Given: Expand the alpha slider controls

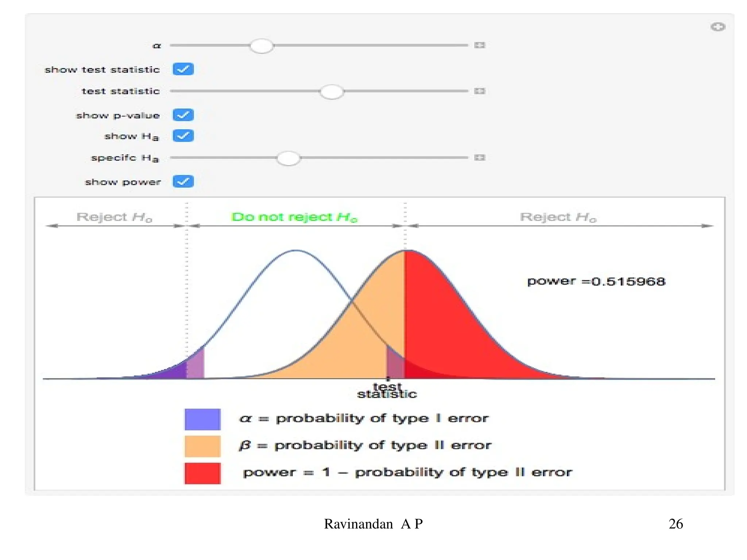Looking at the screenshot, I should tap(479, 45).
